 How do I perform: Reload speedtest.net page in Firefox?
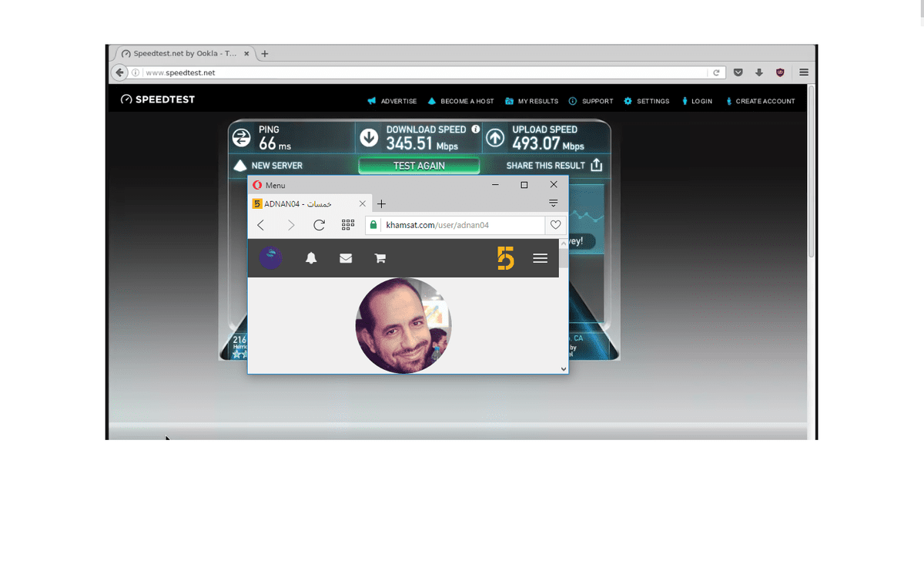tap(716, 72)
